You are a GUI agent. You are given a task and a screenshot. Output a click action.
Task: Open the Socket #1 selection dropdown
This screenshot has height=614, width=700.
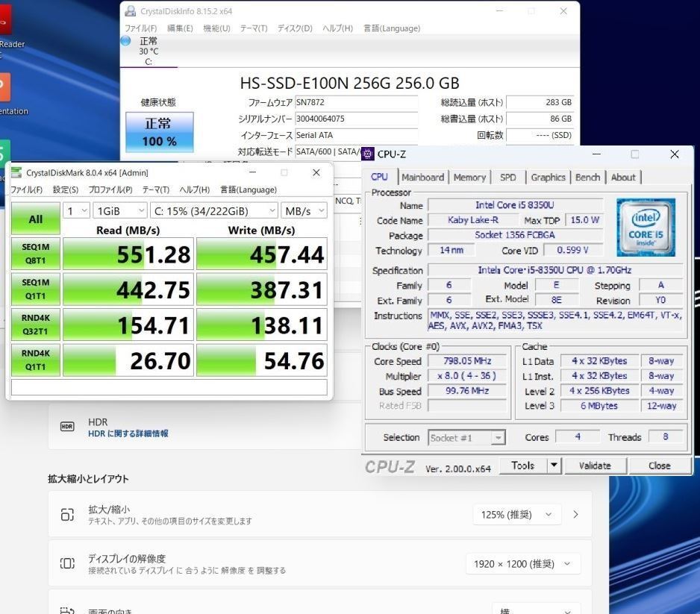(x=466, y=438)
